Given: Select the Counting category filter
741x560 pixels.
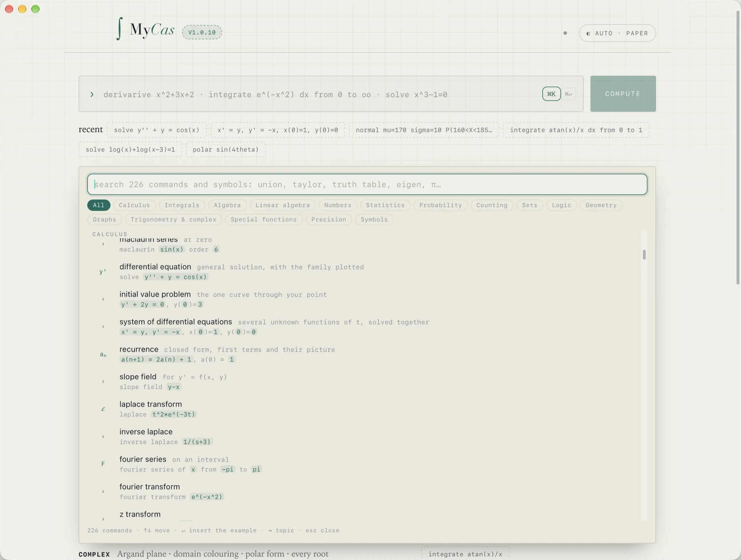Looking at the screenshot, I should [492, 205].
